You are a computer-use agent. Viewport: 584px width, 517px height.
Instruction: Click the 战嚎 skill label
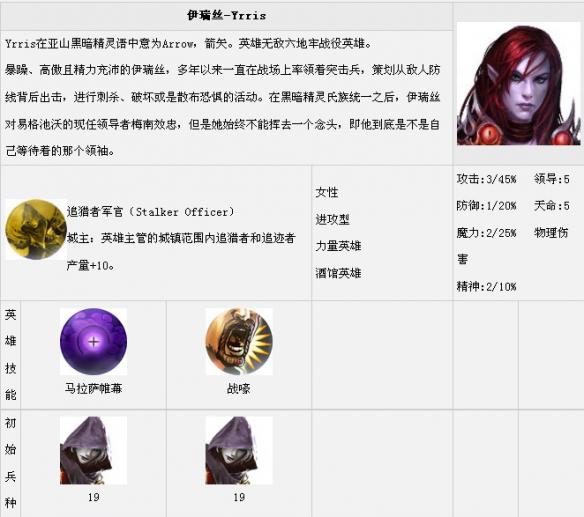(239, 388)
